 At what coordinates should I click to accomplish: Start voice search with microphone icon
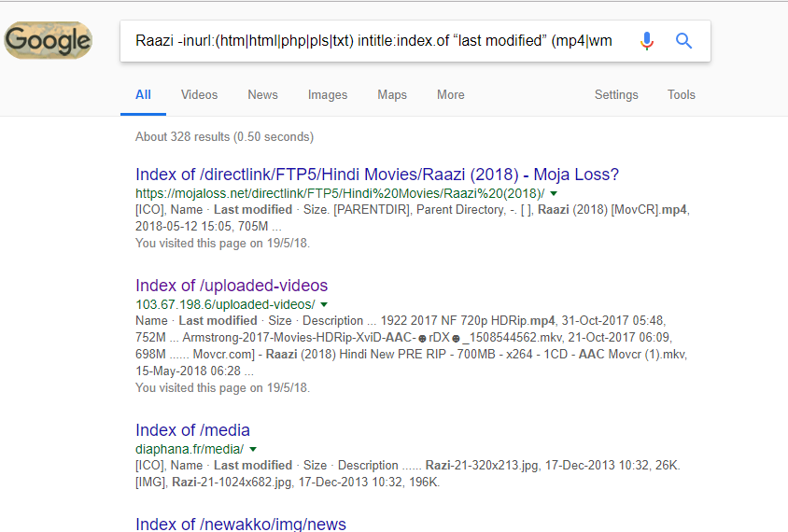coord(647,41)
